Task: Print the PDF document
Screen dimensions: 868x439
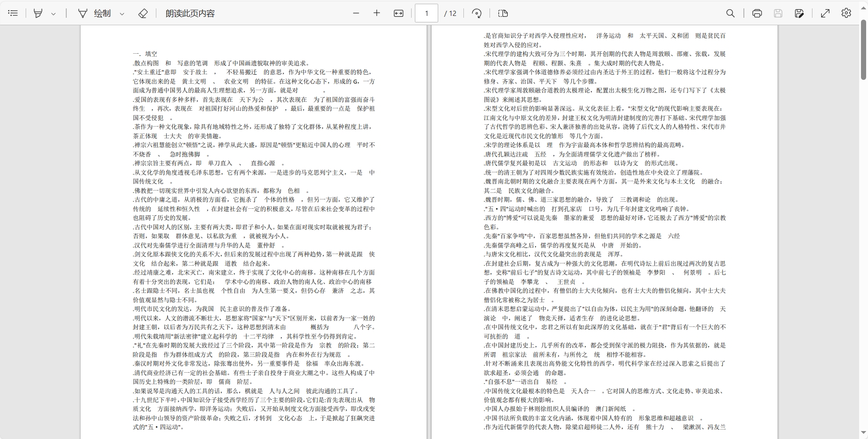Action: pos(757,13)
